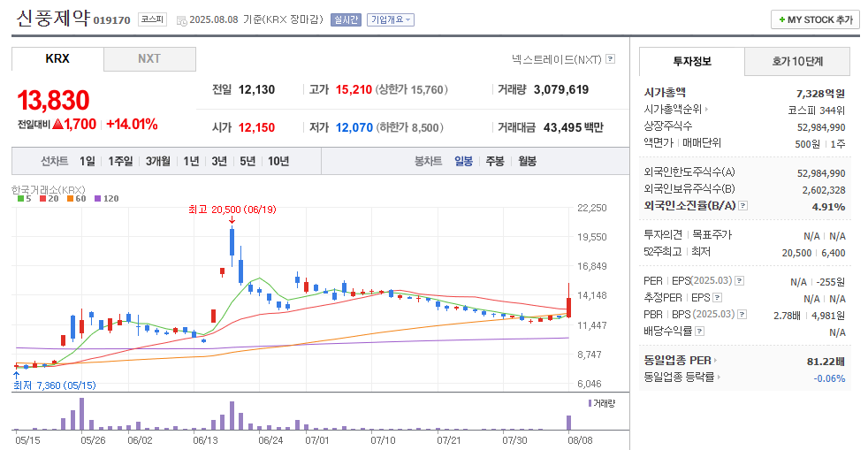868x450 pixels.
Task: Click the 거래량 value 3,079,619
Action: pyautogui.click(x=561, y=89)
